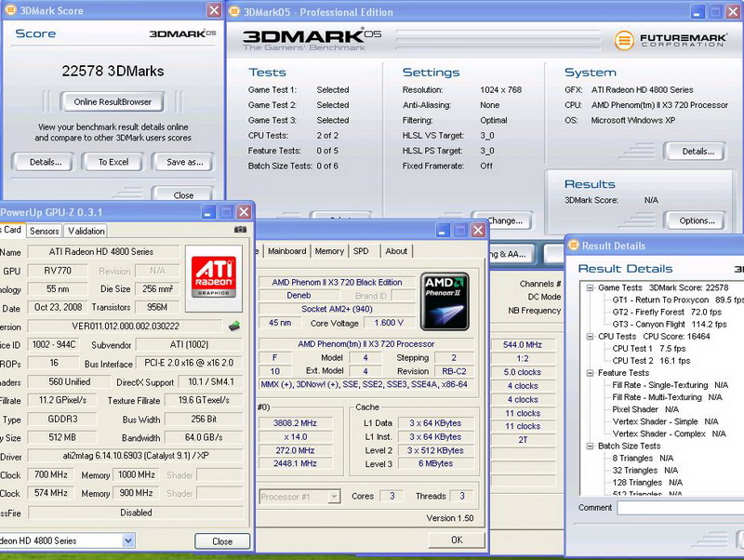Collapse the Game Tests tree node

590,287
